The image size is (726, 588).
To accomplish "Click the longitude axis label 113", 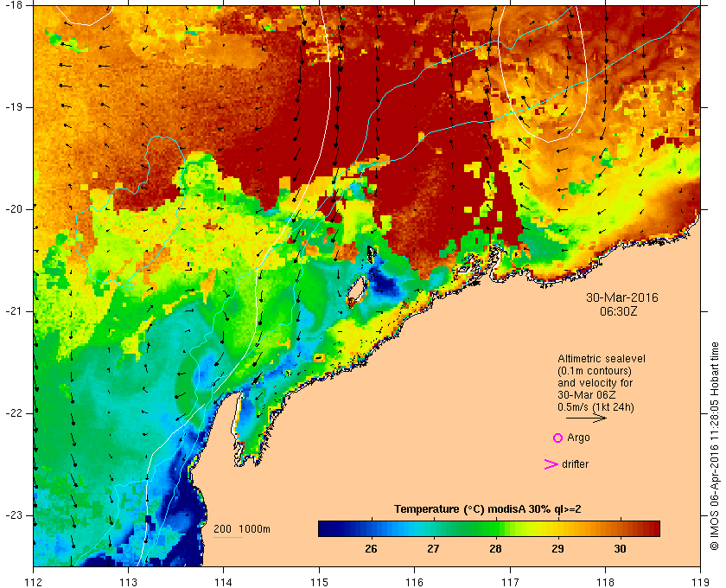I will point(128,582).
